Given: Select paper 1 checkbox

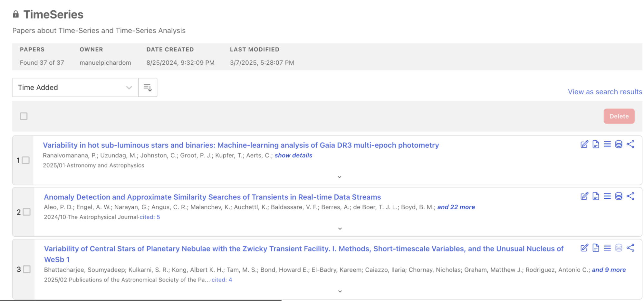Looking at the screenshot, I should point(26,160).
